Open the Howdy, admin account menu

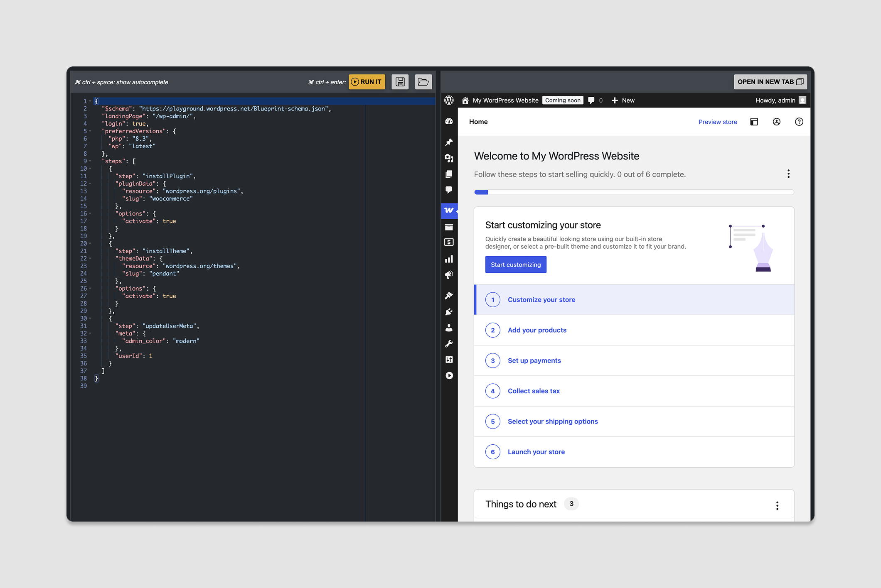click(x=780, y=100)
